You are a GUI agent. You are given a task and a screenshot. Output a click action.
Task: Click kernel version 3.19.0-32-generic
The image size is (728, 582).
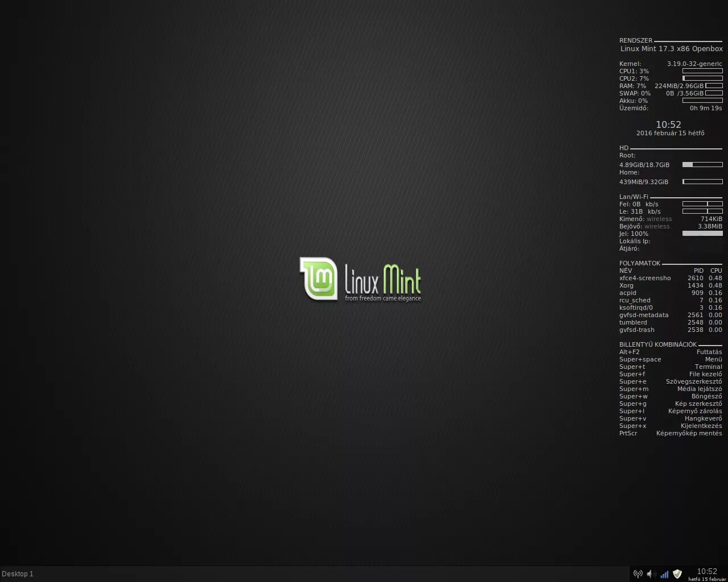(694, 64)
